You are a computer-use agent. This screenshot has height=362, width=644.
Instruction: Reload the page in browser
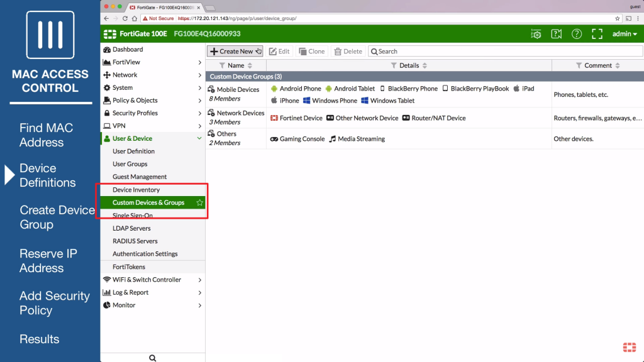[x=125, y=18]
